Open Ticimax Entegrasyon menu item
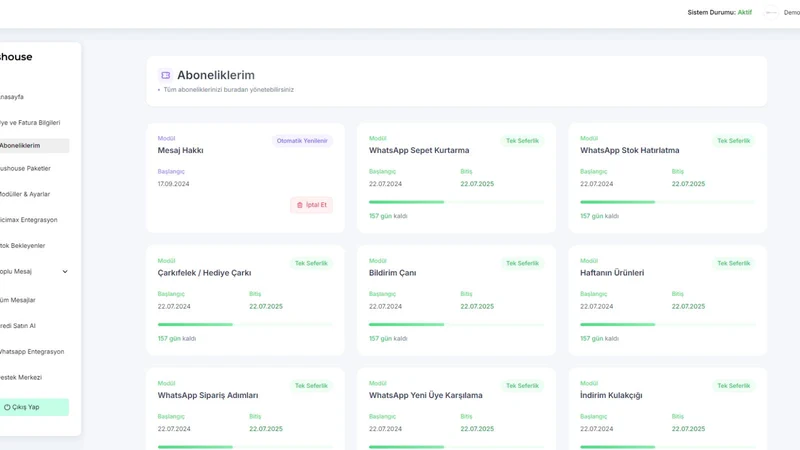 point(29,220)
